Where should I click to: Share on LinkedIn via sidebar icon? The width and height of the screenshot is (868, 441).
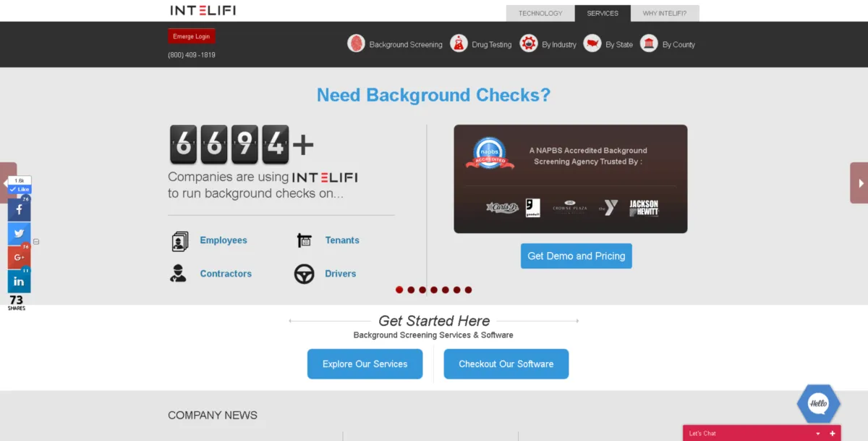pyautogui.click(x=19, y=282)
